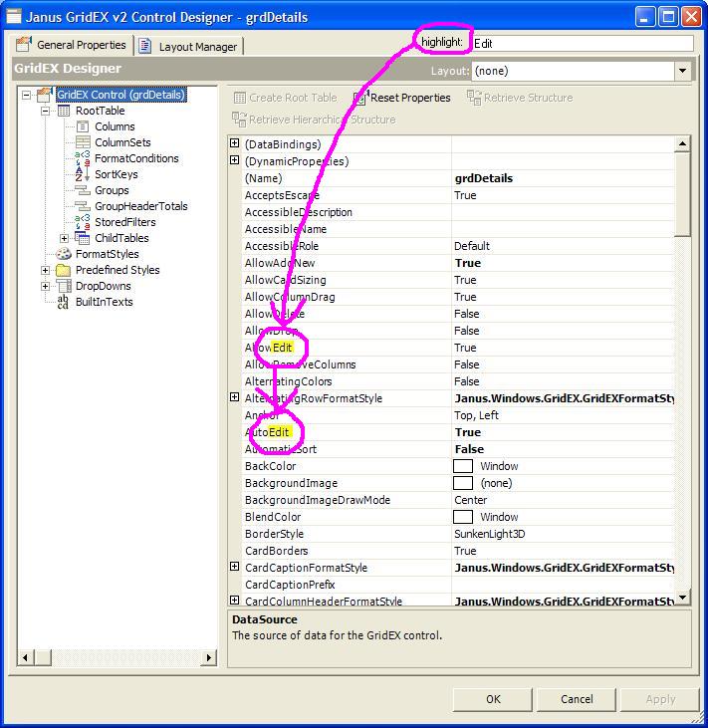Click the Retrieve Hierarchical Structure icon
708x728 pixels.
pos(239,120)
